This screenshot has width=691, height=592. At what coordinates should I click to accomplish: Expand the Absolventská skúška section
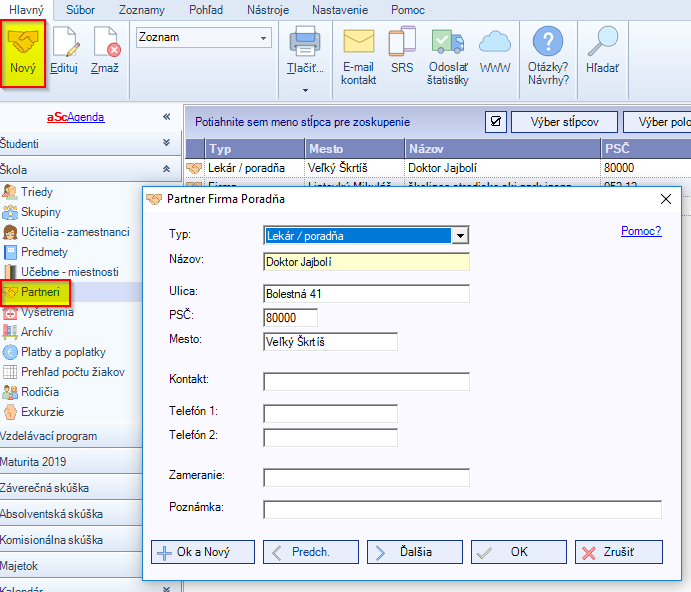point(71,514)
